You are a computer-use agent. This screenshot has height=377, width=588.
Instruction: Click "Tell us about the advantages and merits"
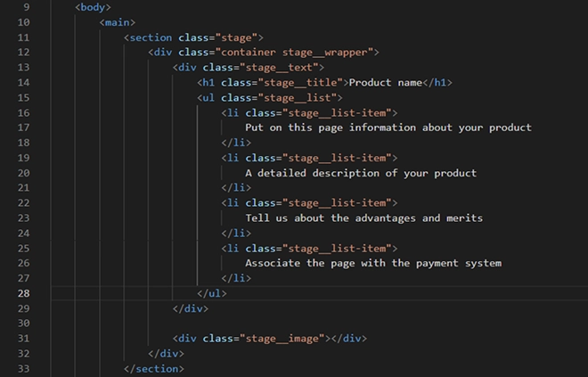[x=364, y=218]
